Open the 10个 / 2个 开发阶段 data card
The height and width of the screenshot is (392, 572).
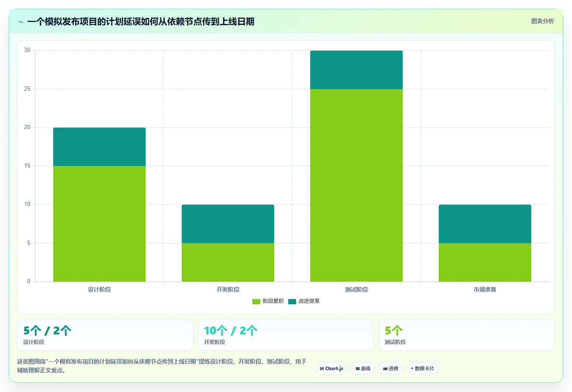(x=286, y=335)
